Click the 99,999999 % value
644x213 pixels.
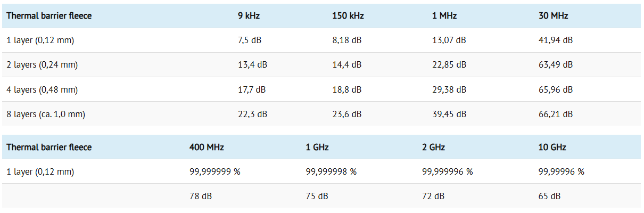click(x=214, y=171)
